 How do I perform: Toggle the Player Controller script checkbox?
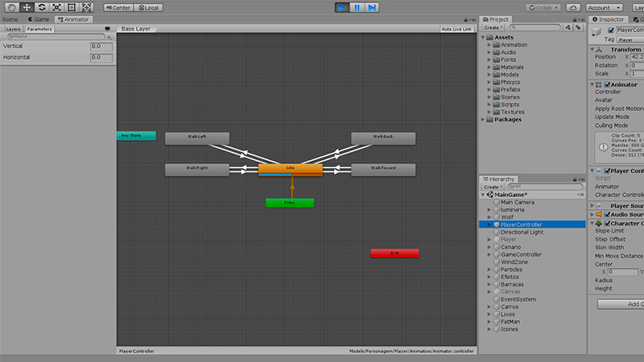(x=607, y=171)
